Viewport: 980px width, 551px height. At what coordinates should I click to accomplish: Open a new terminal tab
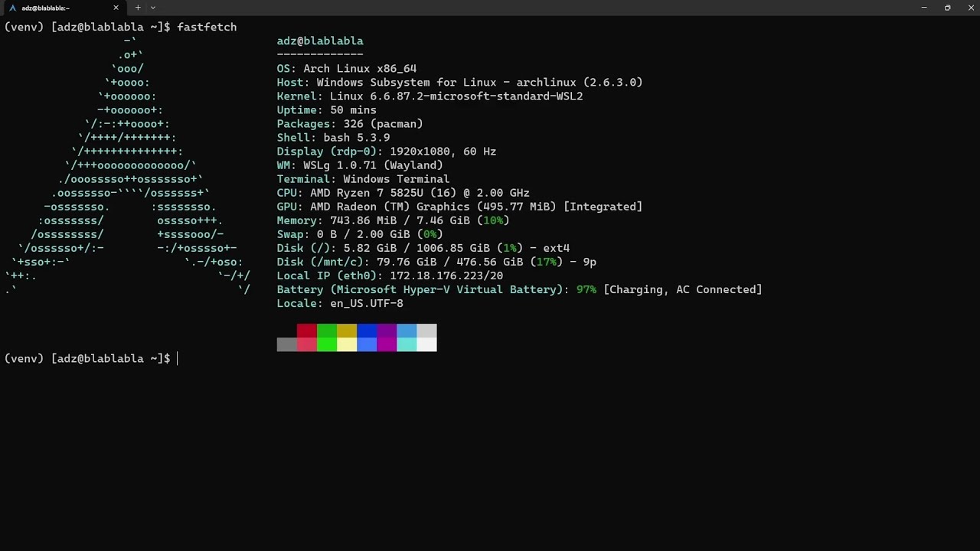pos(138,8)
